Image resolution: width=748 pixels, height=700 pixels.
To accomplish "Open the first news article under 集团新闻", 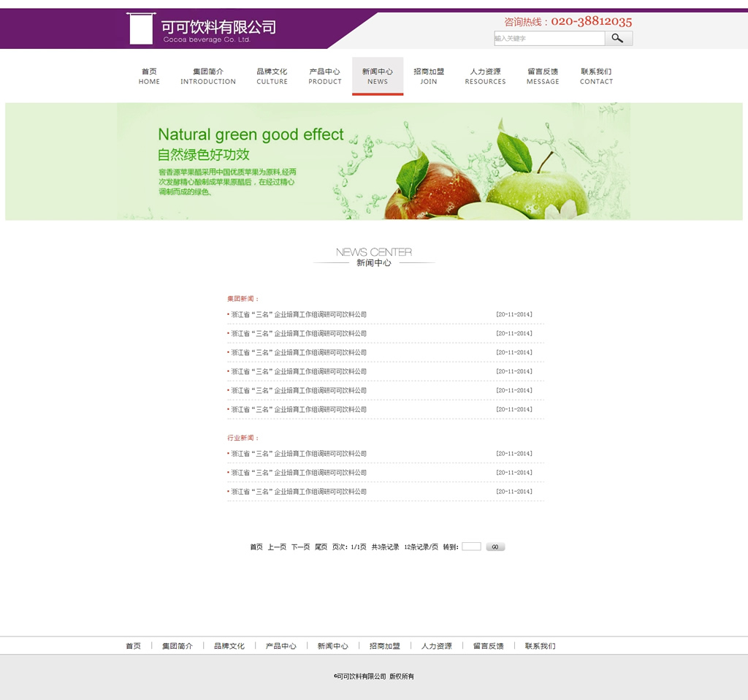I will pos(299,315).
